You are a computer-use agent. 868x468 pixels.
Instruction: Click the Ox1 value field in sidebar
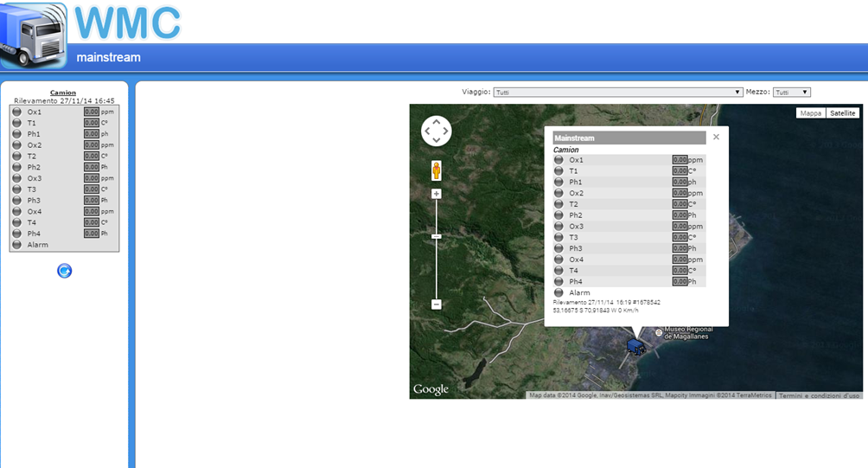pyautogui.click(x=92, y=112)
